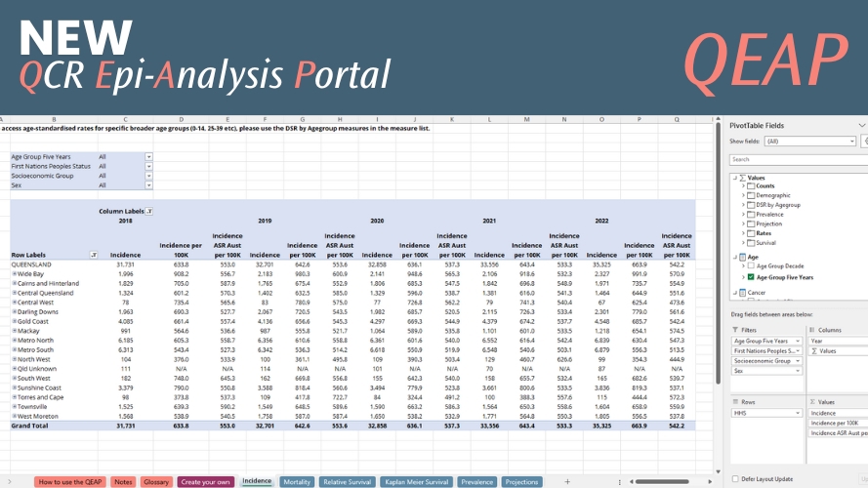Add a new sheet with the plus icon

(567, 482)
